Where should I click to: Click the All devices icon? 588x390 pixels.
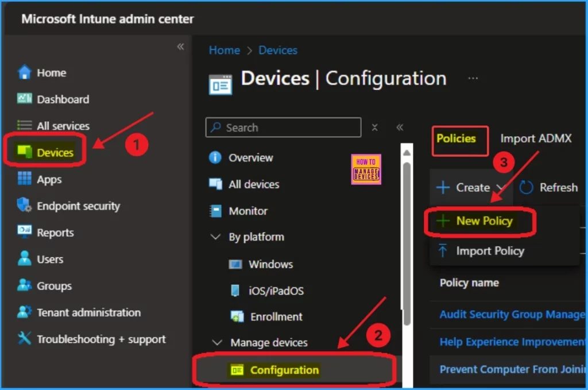(216, 184)
